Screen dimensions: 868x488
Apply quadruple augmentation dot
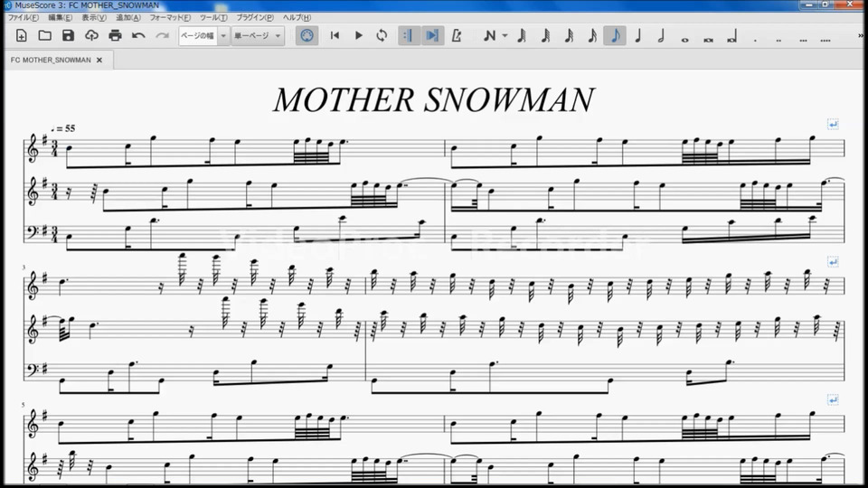click(826, 39)
